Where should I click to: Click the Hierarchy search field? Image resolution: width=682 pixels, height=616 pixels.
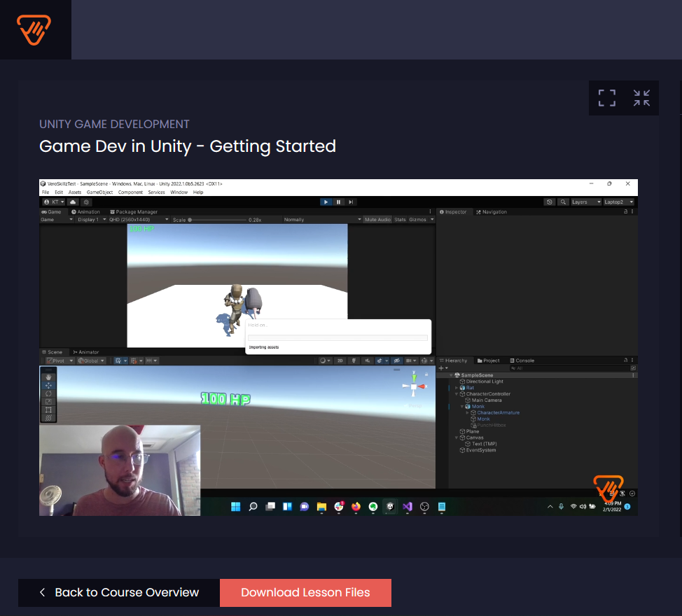569,368
